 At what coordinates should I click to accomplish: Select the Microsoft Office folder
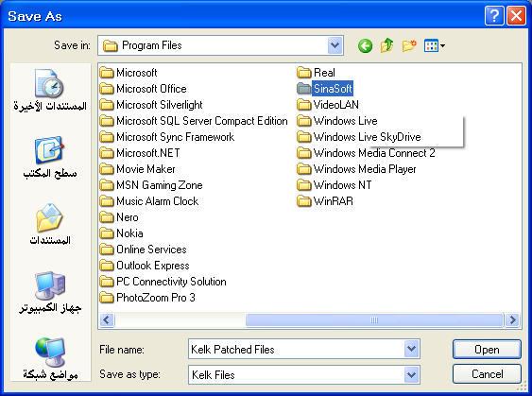(x=144, y=89)
